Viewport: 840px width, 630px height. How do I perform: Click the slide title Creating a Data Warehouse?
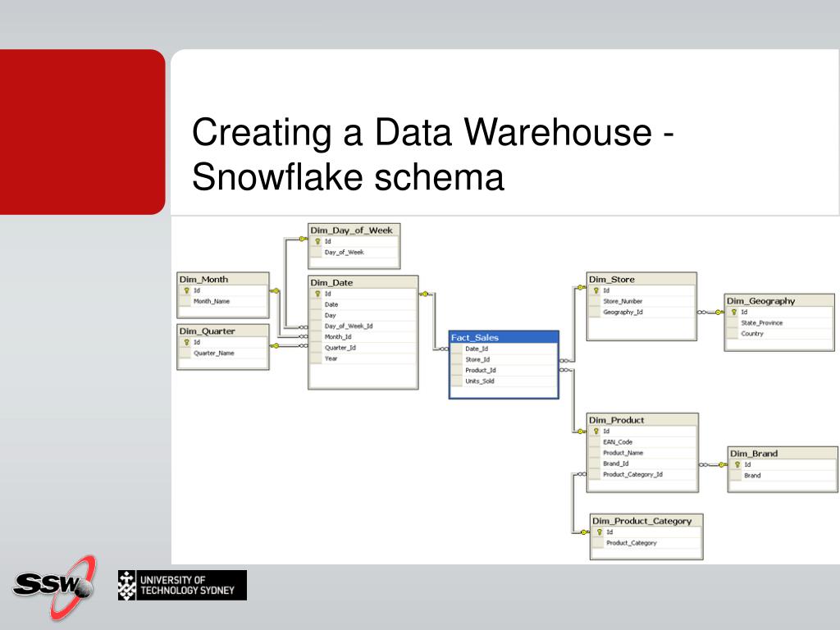pyautogui.click(x=432, y=154)
